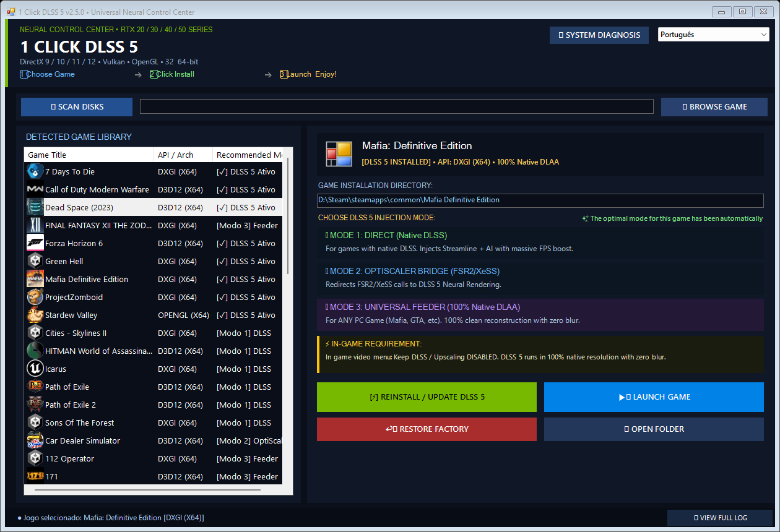Click the 7 Days To Die game icon

[35, 171]
